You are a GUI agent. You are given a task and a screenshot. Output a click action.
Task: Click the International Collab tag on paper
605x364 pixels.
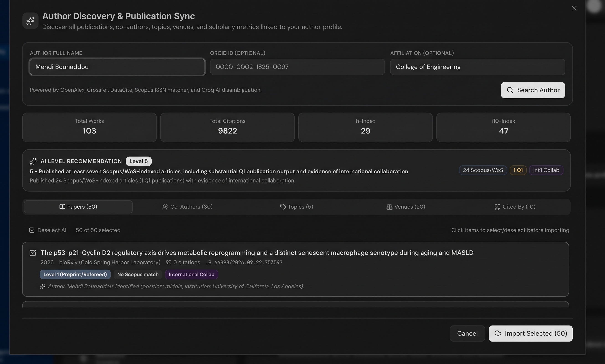(192, 274)
